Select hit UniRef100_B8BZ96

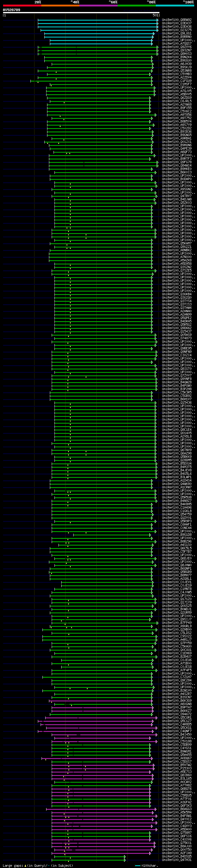(x=177, y=542)
